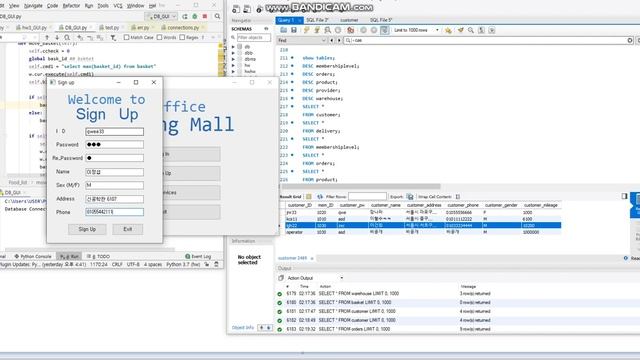Toggle Words checkbox in PyCharm search

click(160, 38)
